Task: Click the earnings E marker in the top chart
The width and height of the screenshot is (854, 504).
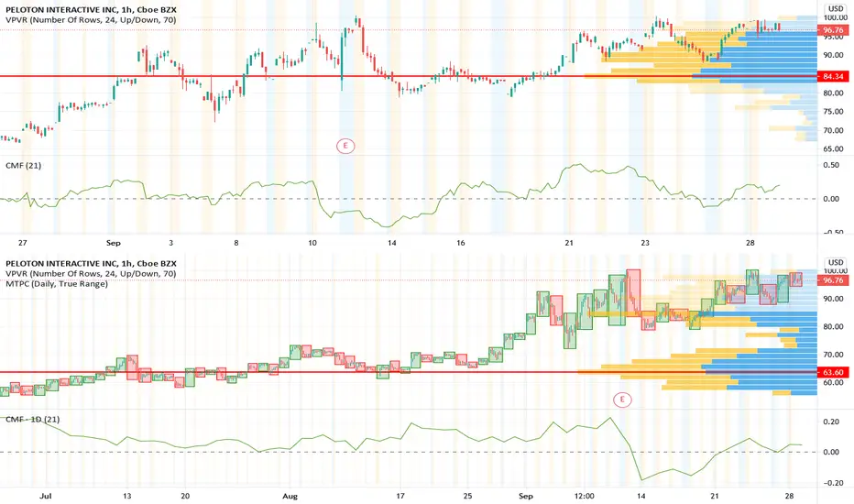Action: pos(345,146)
